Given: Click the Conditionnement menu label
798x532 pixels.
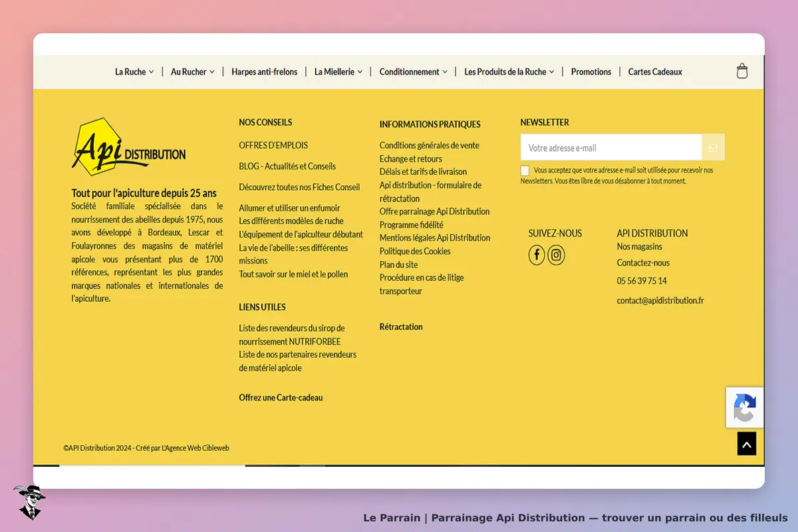Looking at the screenshot, I should click(x=410, y=72).
